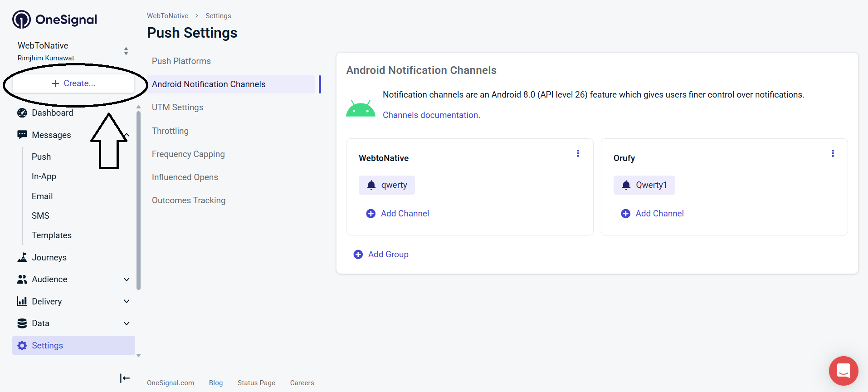Click the Qwerty1 channel bell chip

644,185
